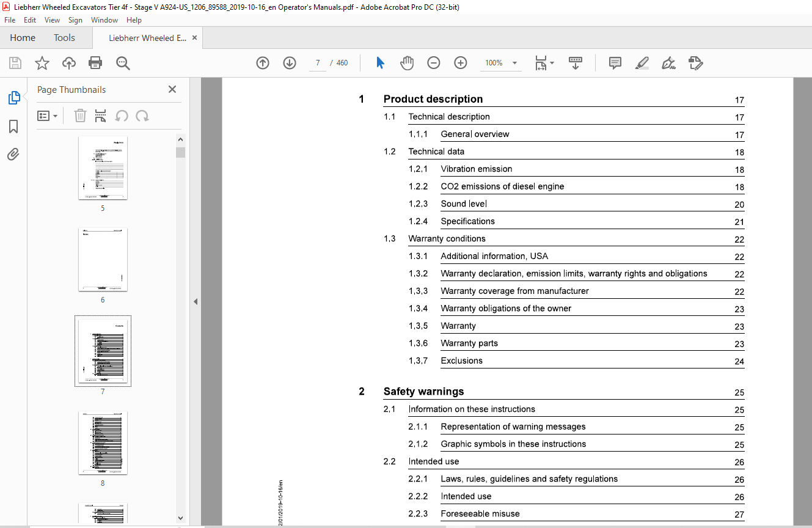Switch to the Home tab
Viewport: 812px width, 528px height.
23,38
